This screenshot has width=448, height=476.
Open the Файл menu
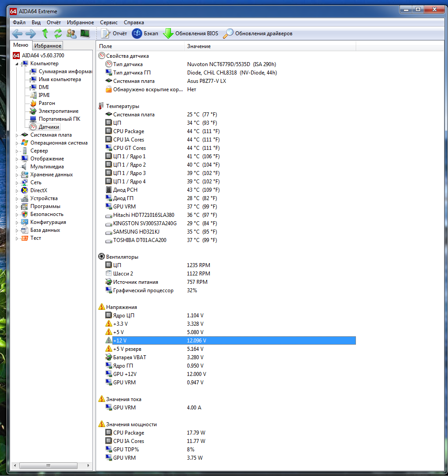coord(19,22)
